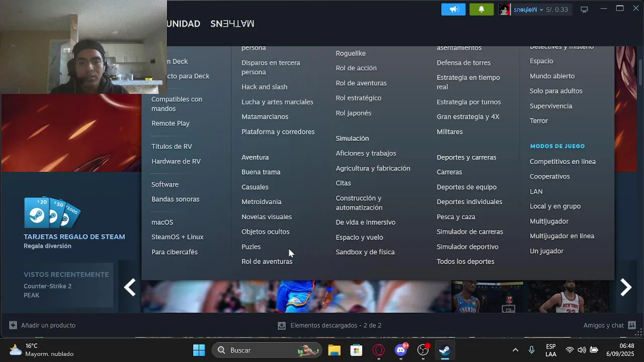Open the announcements megaphone button

tap(453, 10)
